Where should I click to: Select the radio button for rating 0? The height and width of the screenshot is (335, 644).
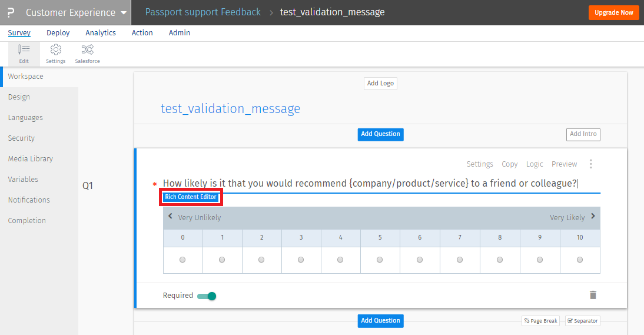coord(182,260)
